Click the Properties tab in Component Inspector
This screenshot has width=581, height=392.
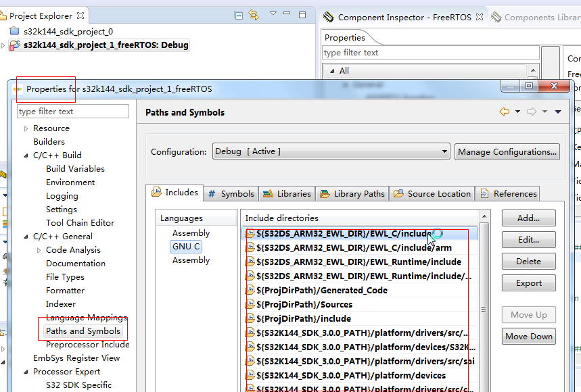[x=344, y=37]
